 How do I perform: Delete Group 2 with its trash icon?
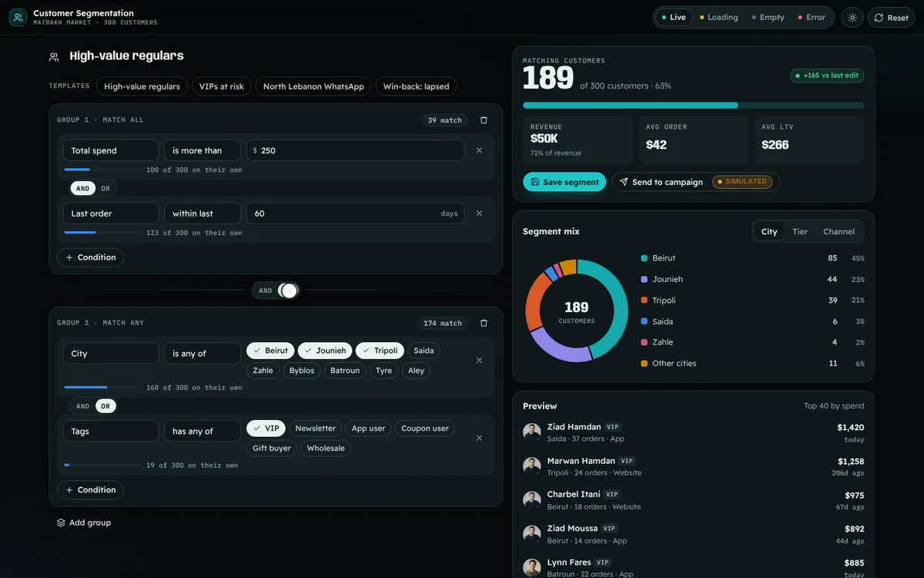coord(484,323)
